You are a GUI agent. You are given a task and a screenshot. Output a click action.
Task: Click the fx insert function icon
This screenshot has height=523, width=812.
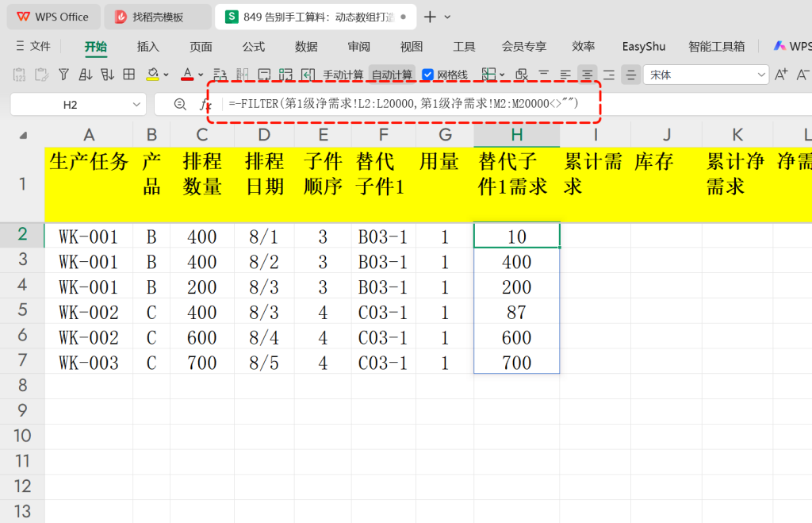coord(205,105)
